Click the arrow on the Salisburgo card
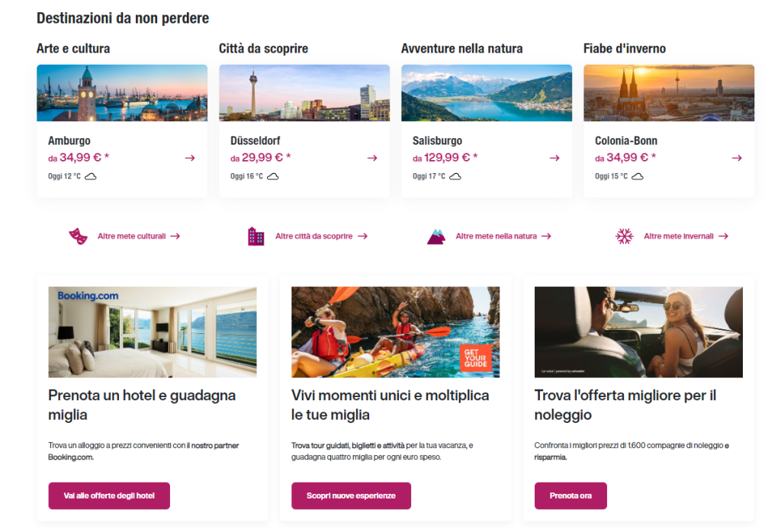781x532 pixels. [554, 158]
